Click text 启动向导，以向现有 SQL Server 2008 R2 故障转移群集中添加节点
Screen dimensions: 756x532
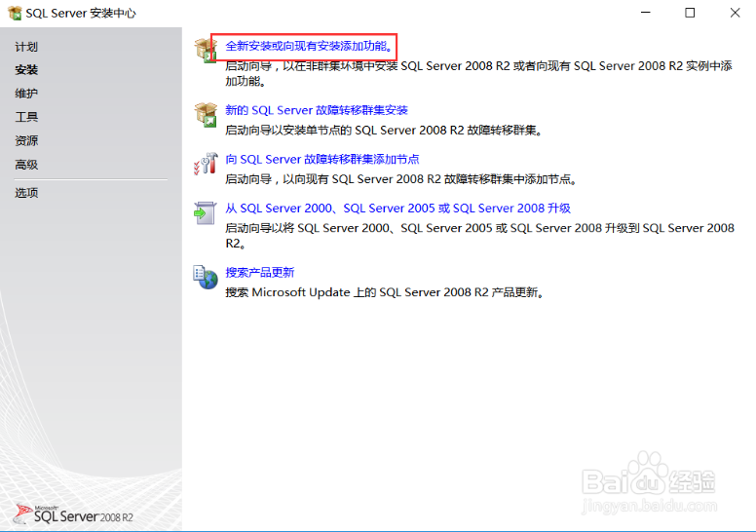(x=401, y=179)
